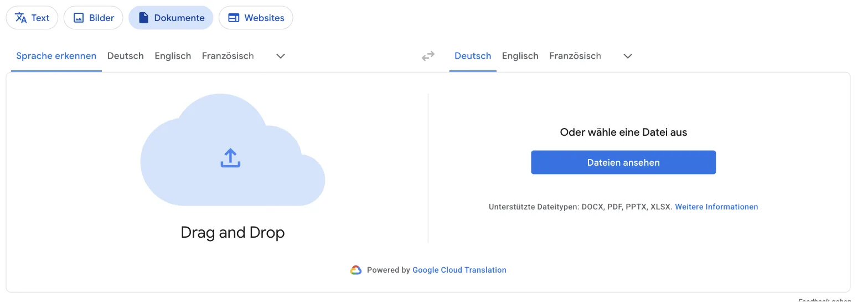The width and height of the screenshot is (868, 302).
Task: Select the Dokumente mode button
Action: [170, 18]
